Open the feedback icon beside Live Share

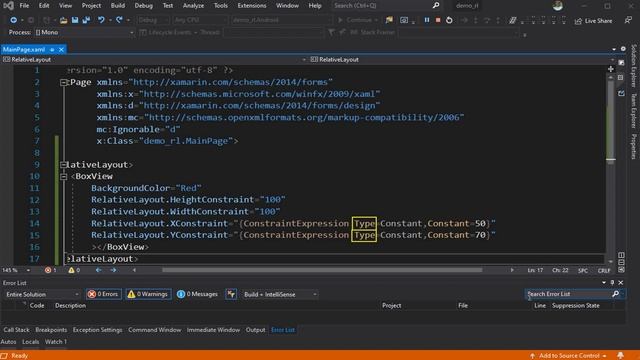[x=628, y=20]
